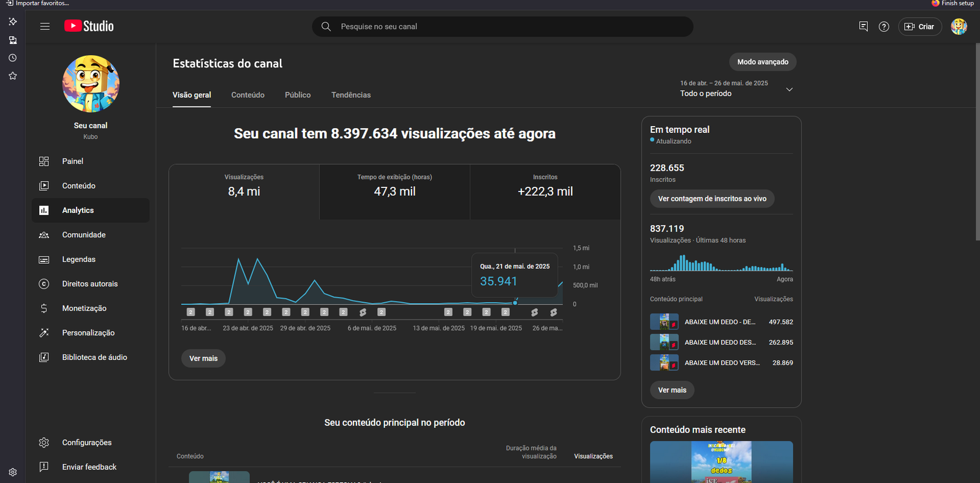Open the Comunidade sidebar icon
Screen dimensions: 980x483
click(x=44, y=234)
